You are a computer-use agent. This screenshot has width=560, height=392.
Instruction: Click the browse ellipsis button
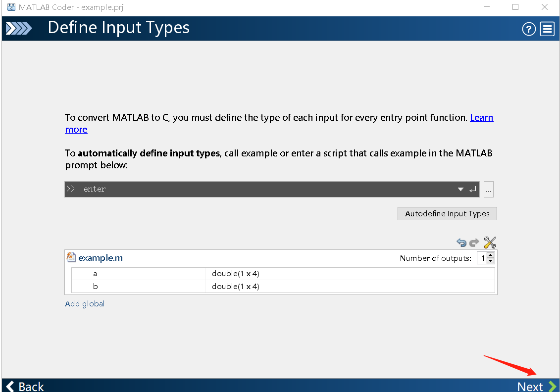488,189
